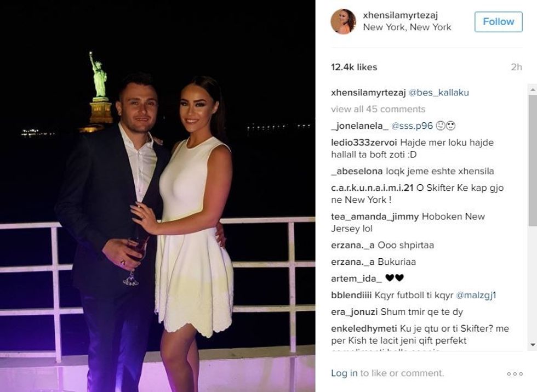The width and height of the screenshot is (537, 392).
Task: Open the @sss.p96 mention
Action: [x=412, y=126]
